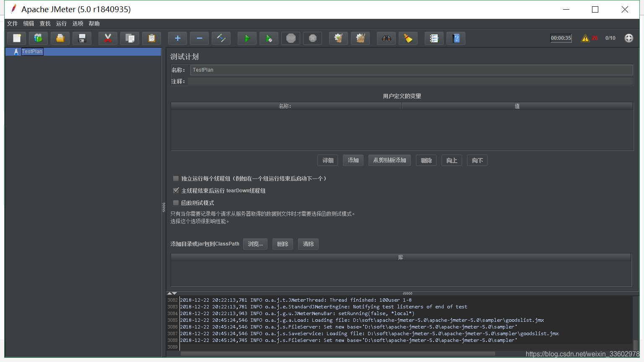Image resolution: width=644 pixels, height=362 pixels.
Task: Click the remote engine status icon
Action: pos(629,38)
